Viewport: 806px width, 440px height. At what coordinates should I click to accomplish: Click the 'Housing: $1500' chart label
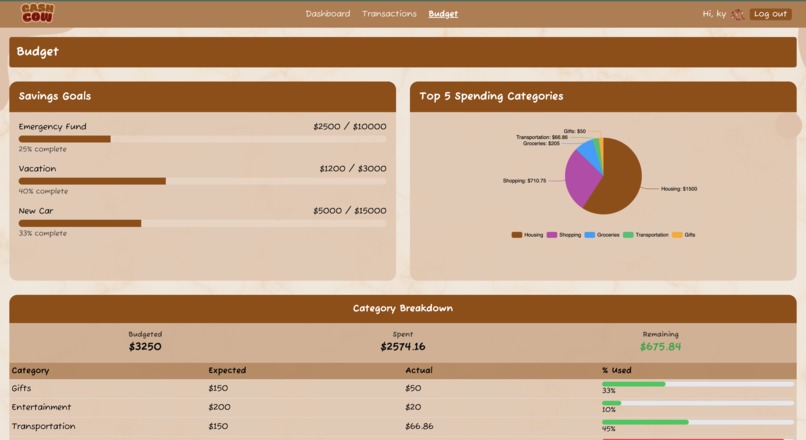click(679, 189)
